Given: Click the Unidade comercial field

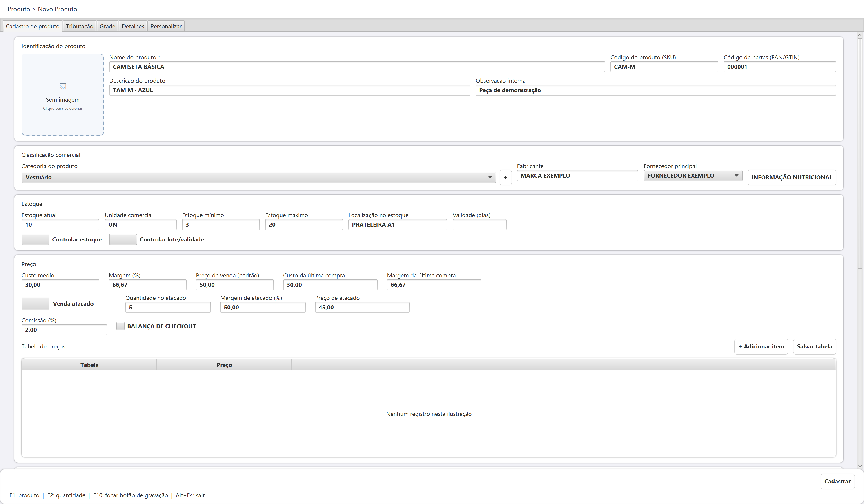Looking at the screenshot, I should point(140,225).
